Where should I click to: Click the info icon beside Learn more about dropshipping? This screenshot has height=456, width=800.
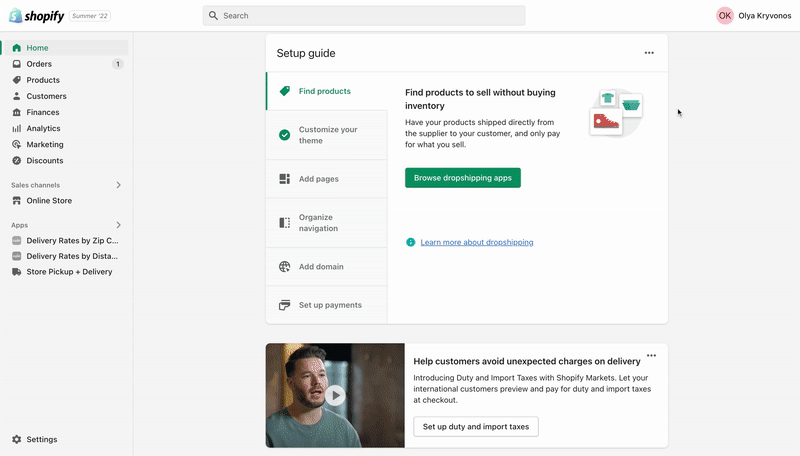(x=410, y=242)
